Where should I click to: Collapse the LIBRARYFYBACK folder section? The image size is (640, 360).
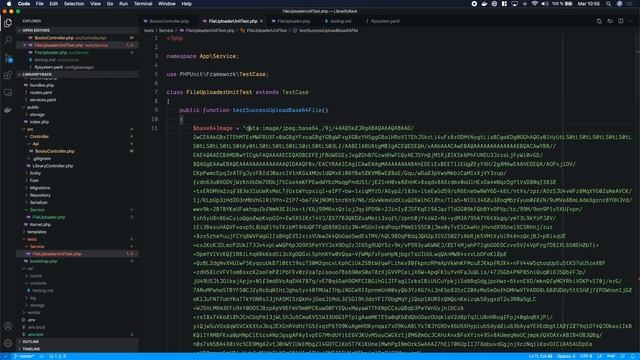coord(78,75)
